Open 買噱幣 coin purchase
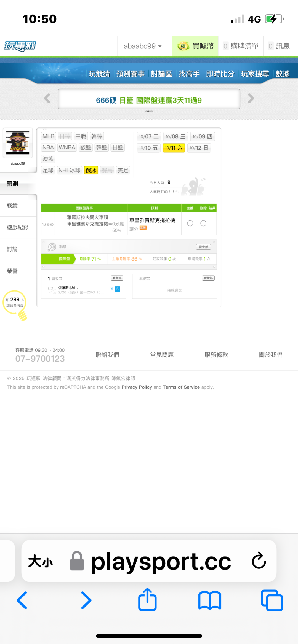This screenshot has width=298, height=644. (x=195, y=46)
